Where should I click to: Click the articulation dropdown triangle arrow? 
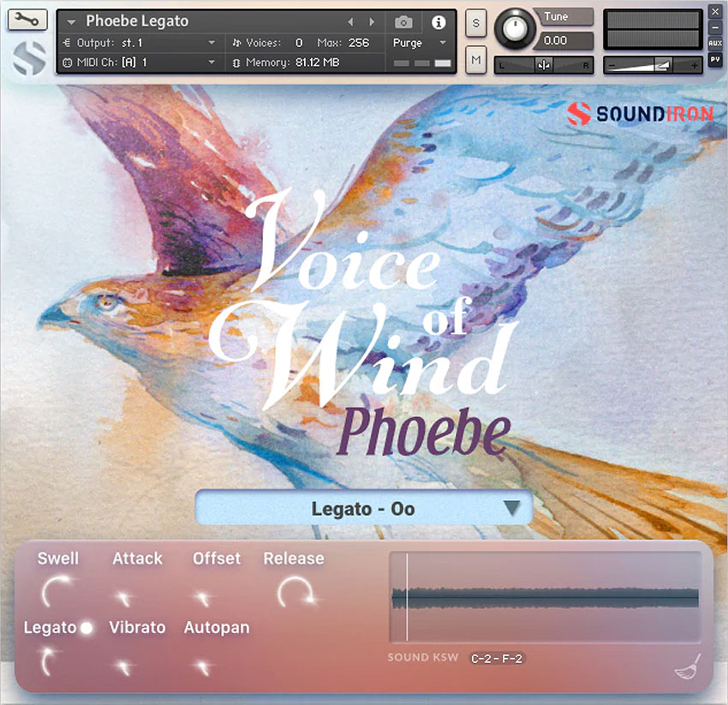511,508
